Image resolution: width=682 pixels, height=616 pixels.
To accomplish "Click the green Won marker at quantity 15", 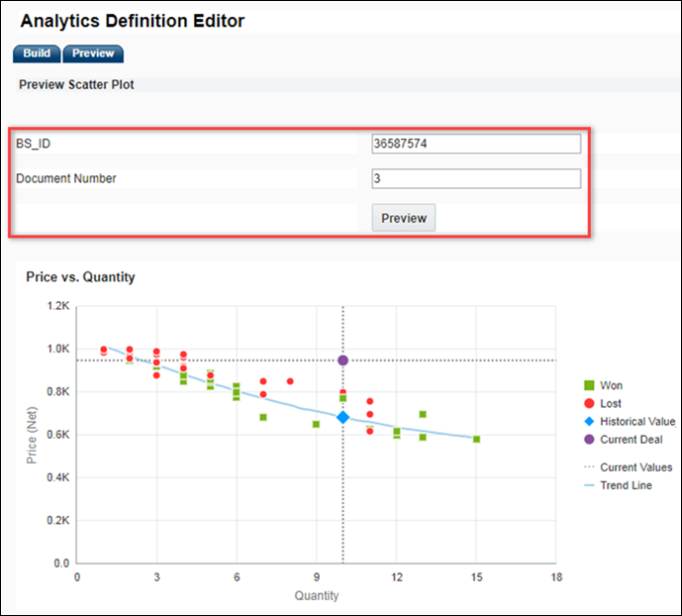I will (x=477, y=440).
